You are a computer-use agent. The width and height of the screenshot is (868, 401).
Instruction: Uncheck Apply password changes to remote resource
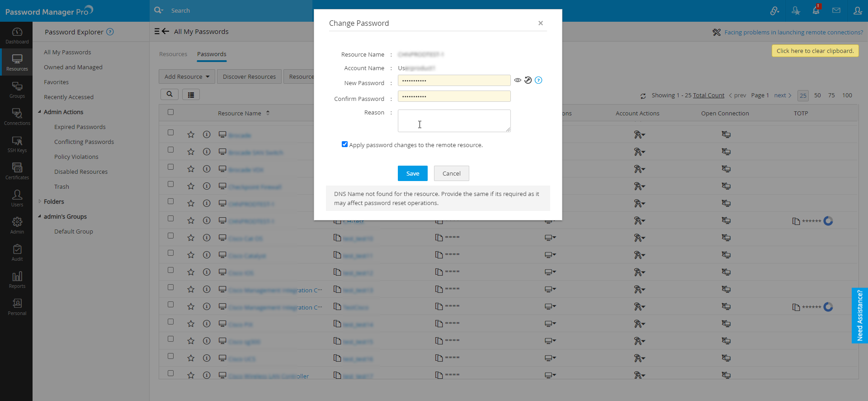[x=344, y=144]
